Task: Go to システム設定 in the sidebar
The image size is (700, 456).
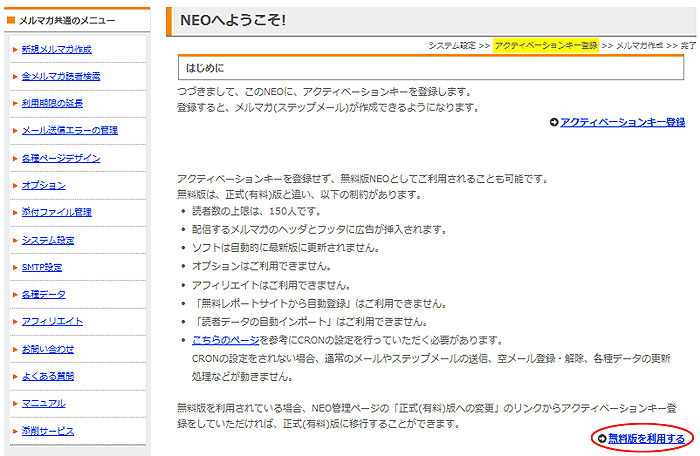Action: 48,240
